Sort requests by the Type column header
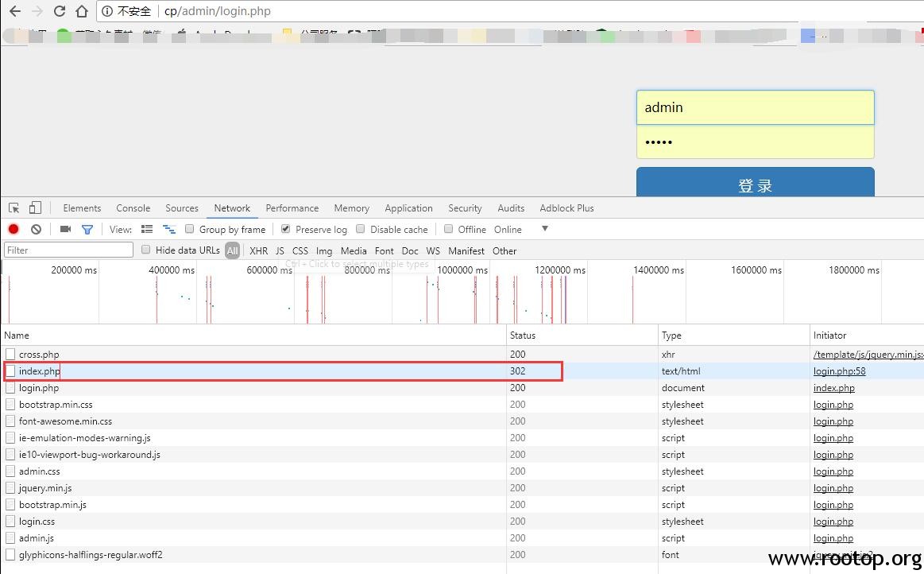The image size is (924, 574). [x=733, y=335]
